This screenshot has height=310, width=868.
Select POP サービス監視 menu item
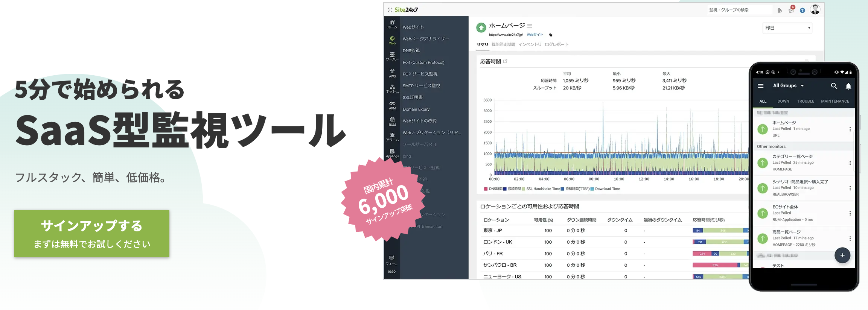coord(420,74)
